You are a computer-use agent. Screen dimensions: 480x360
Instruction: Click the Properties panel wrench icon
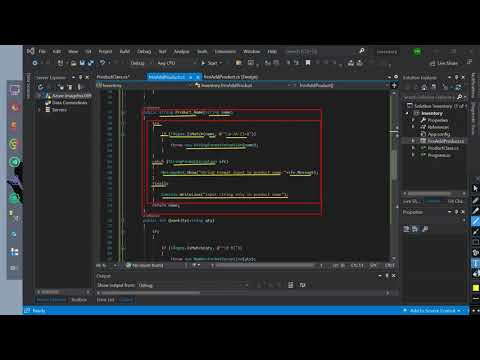(x=425, y=229)
